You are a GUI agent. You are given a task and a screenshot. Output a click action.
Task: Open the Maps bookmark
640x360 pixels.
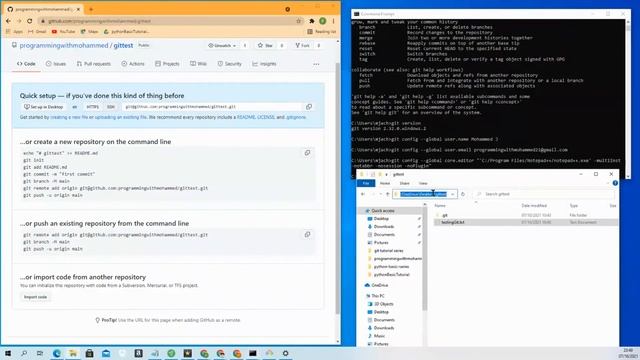pos(89,31)
